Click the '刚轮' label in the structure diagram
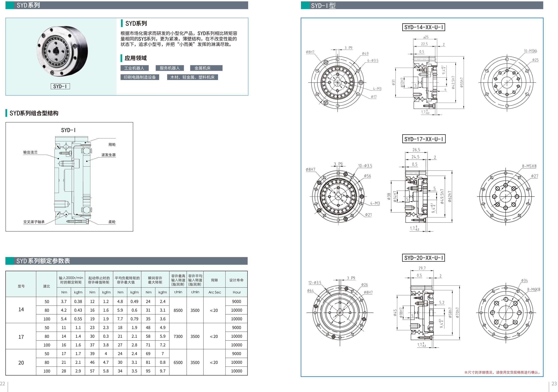This screenshot has width=558, height=392. [x=112, y=145]
